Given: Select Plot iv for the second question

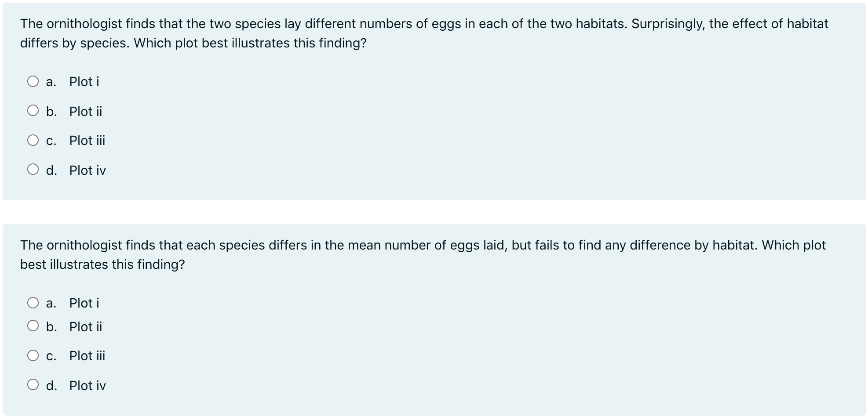Looking at the screenshot, I should coord(33,385).
